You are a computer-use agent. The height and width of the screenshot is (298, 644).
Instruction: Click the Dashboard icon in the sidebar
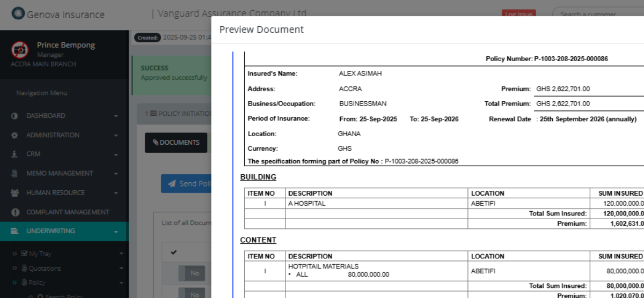click(14, 116)
